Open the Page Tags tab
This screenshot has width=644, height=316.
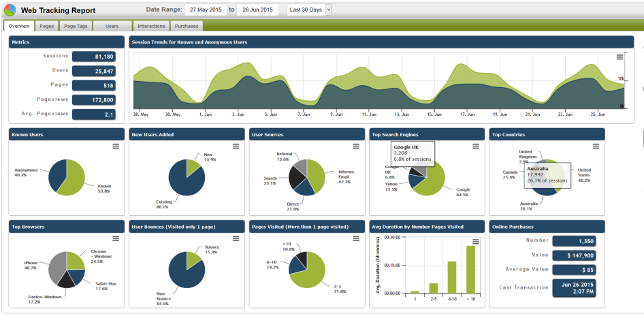(76, 26)
